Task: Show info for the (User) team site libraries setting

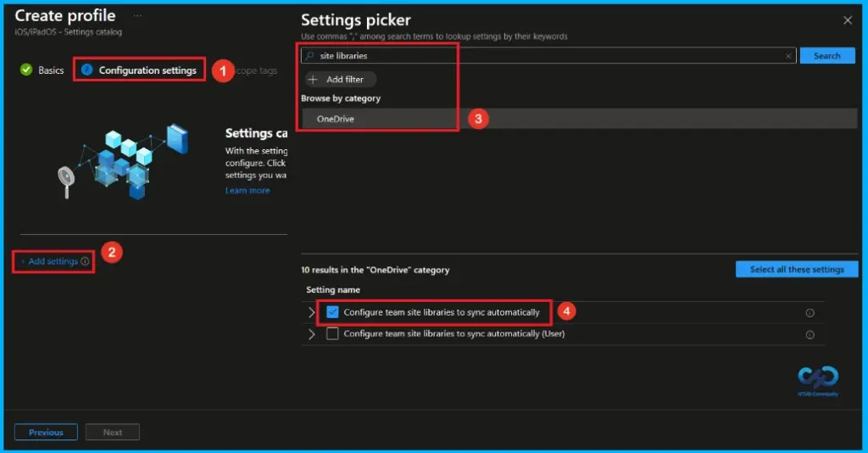Action: 810,335
